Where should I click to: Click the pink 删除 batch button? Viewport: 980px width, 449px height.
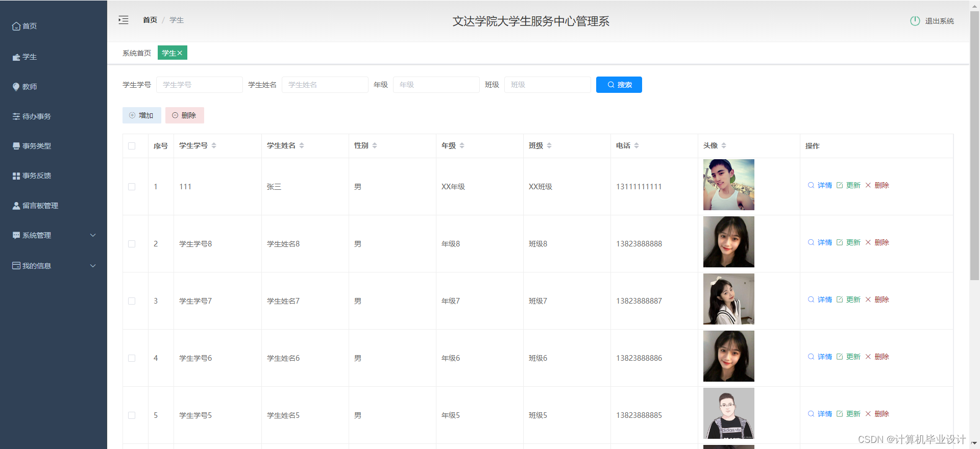pyautogui.click(x=185, y=115)
